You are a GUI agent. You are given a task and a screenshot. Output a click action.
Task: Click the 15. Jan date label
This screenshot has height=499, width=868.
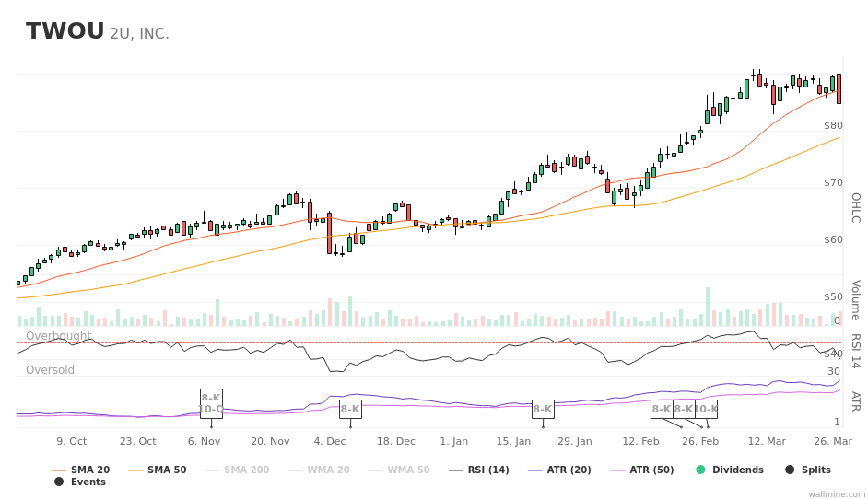coord(513,442)
